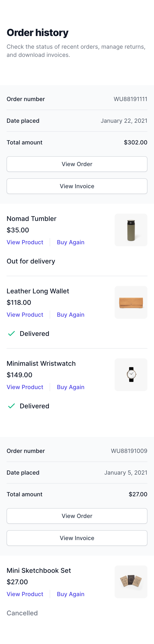Buy Again the Leather Long Wallet
The height and width of the screenshot is (644, 154).
[x=70, y=315]
